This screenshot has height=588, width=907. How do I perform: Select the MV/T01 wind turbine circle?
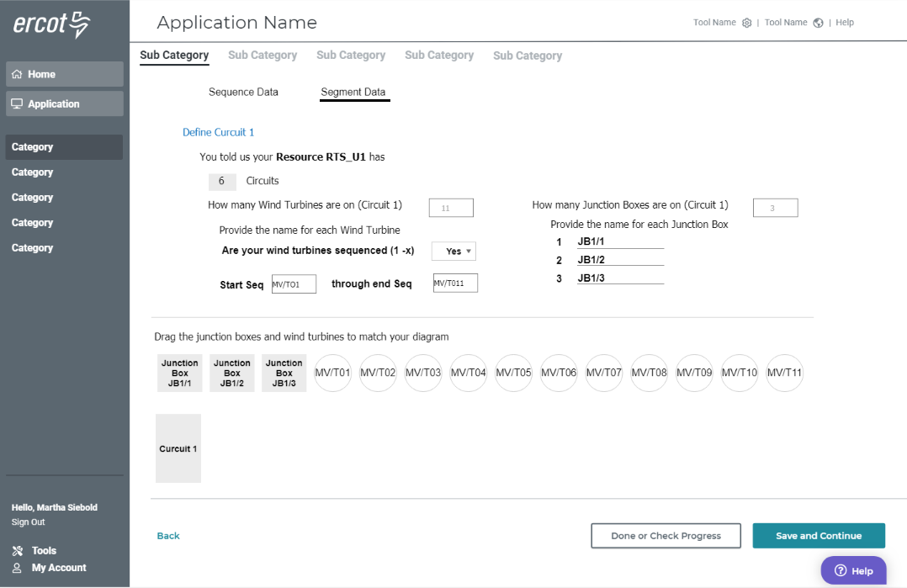pyautogui.click(x=332, y=373)
